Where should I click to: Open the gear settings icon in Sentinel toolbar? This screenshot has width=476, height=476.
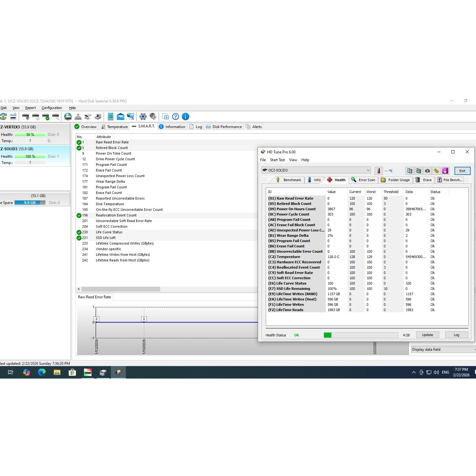[x=143, y=117]
